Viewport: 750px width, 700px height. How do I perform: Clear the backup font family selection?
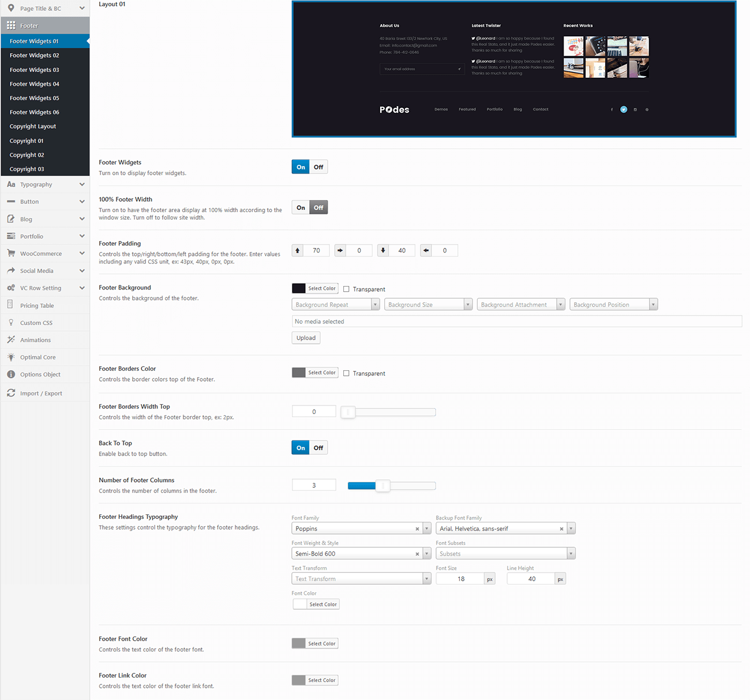click(x=561, y=529)
